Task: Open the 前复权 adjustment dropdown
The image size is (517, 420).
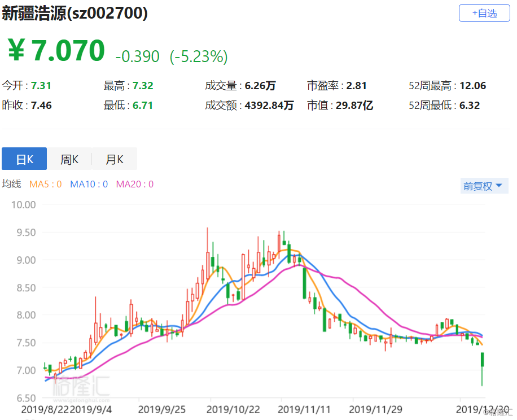Action: 484,186
